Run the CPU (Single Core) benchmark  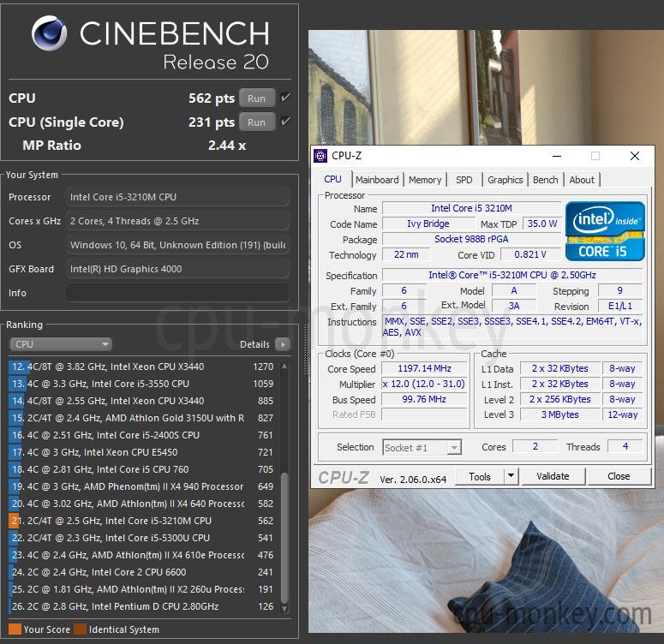tap(257, 122)
